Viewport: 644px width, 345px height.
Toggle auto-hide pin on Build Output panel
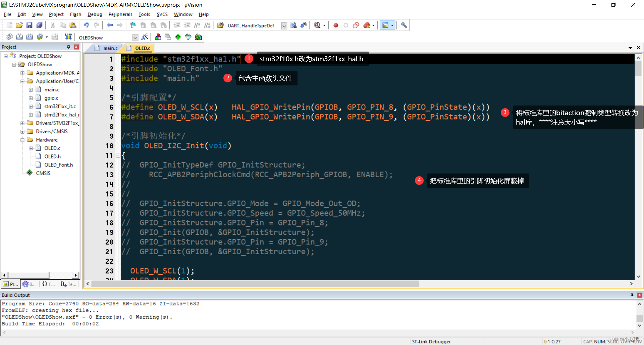coord(632,295)
